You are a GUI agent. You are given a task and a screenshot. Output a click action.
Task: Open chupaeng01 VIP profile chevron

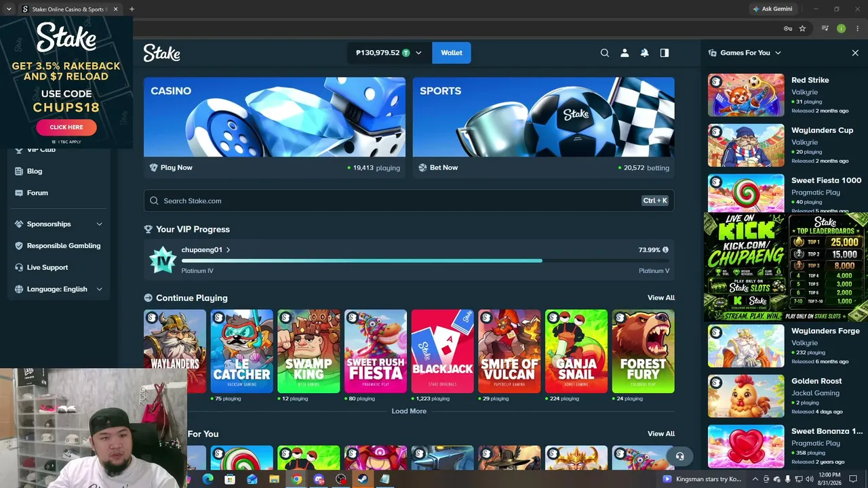coord(228,250)
